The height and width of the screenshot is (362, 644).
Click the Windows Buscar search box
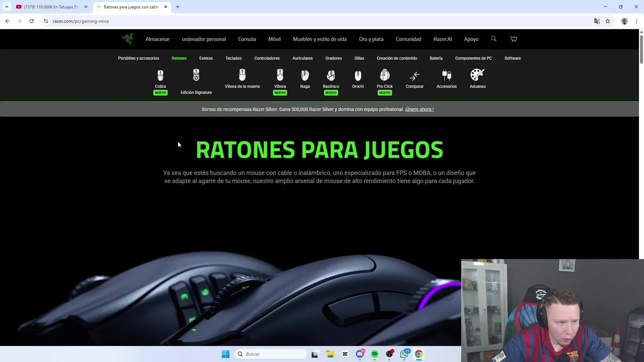tap(271, 354)
